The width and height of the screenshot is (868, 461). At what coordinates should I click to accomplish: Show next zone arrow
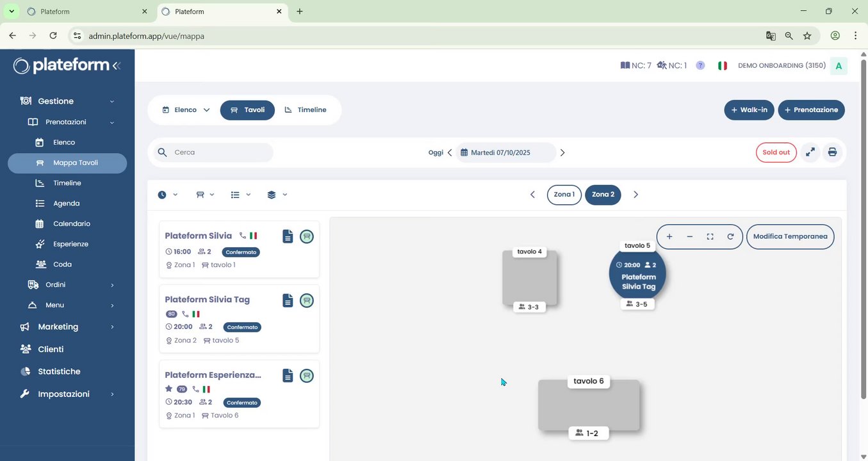635,195
